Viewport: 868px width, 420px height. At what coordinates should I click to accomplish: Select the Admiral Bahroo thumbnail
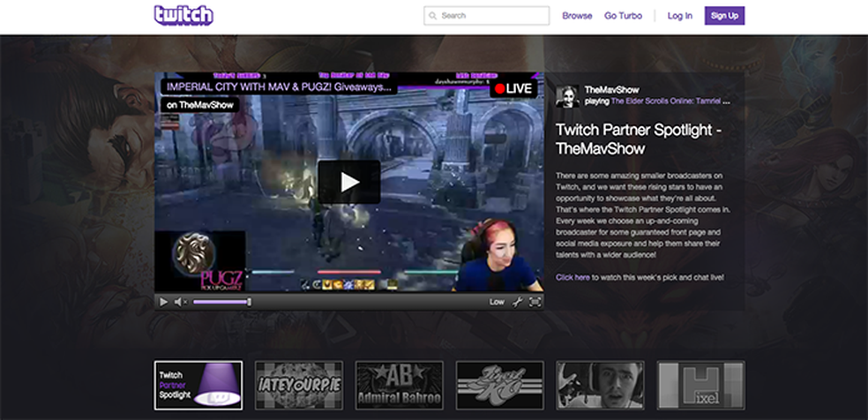(x=399, y=386)
